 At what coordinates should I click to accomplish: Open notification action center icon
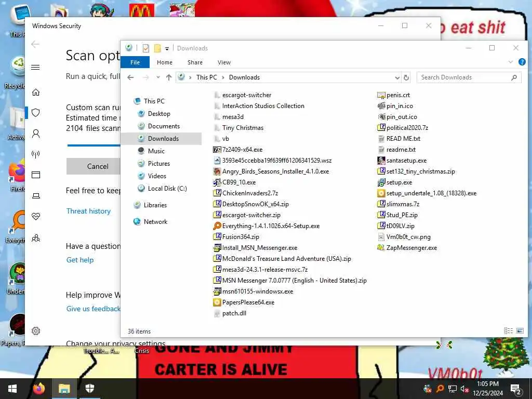pyautogui.click(x=516, y=389)
